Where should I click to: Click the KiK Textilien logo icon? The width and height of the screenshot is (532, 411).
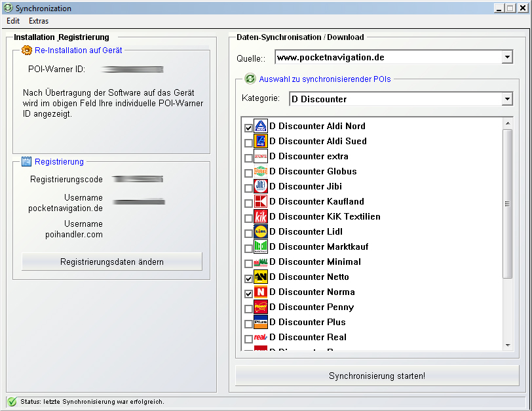click(x=261, y=216)
